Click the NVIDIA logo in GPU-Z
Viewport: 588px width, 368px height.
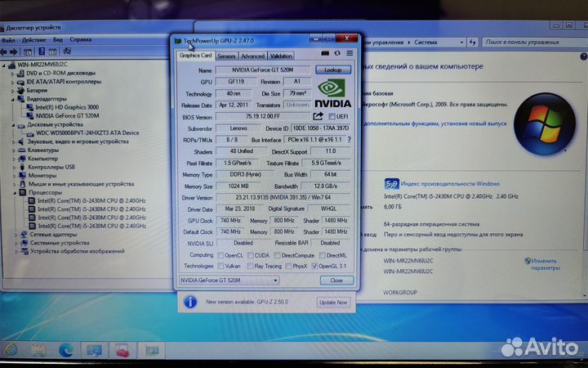tap(332, 92)
